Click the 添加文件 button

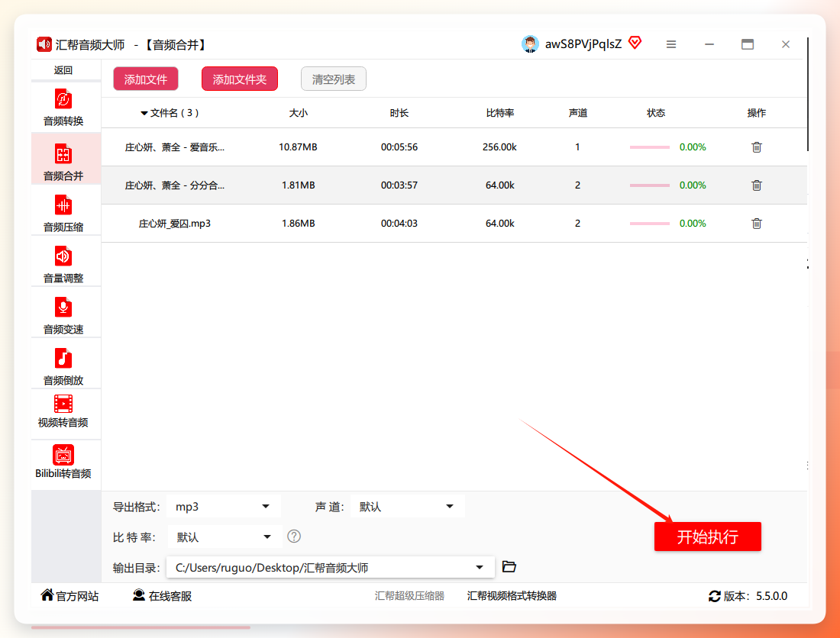click(x=146, y=79)
